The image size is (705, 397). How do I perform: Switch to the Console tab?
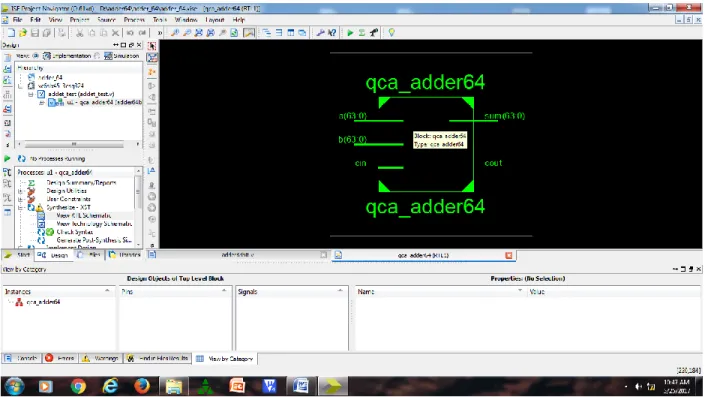coord(22,358)
